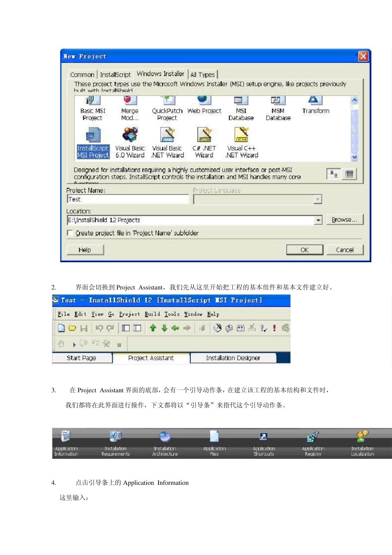This screenshot has width=392, height=555.
Task: Select the QuickPatch Project type
Action: click(x=167, y=109)
